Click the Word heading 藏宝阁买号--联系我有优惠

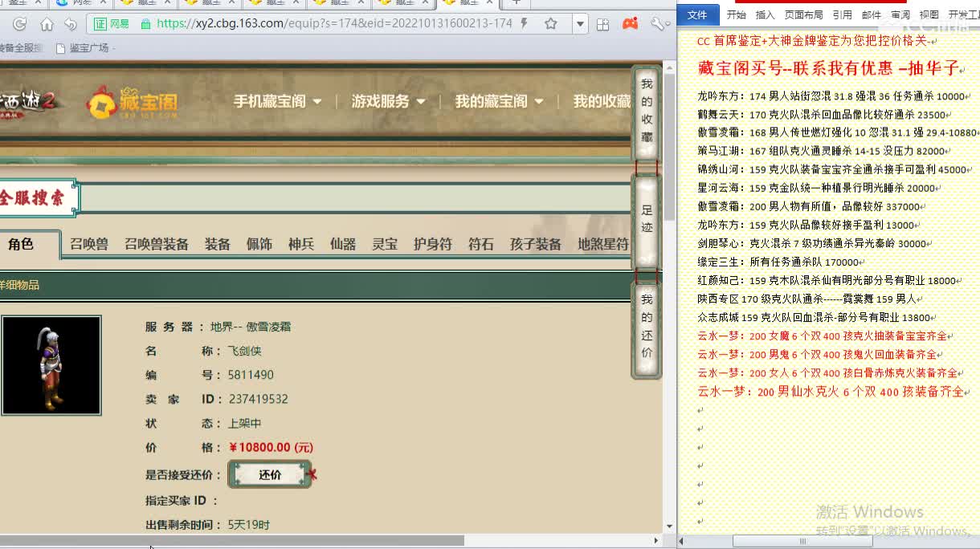click(829, 68)
